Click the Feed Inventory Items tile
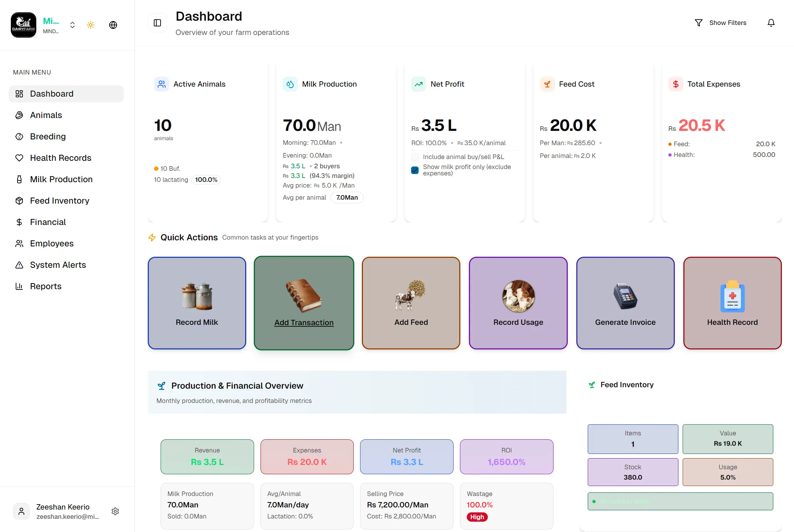Screen dimensions: 794x532 point(633,439)
